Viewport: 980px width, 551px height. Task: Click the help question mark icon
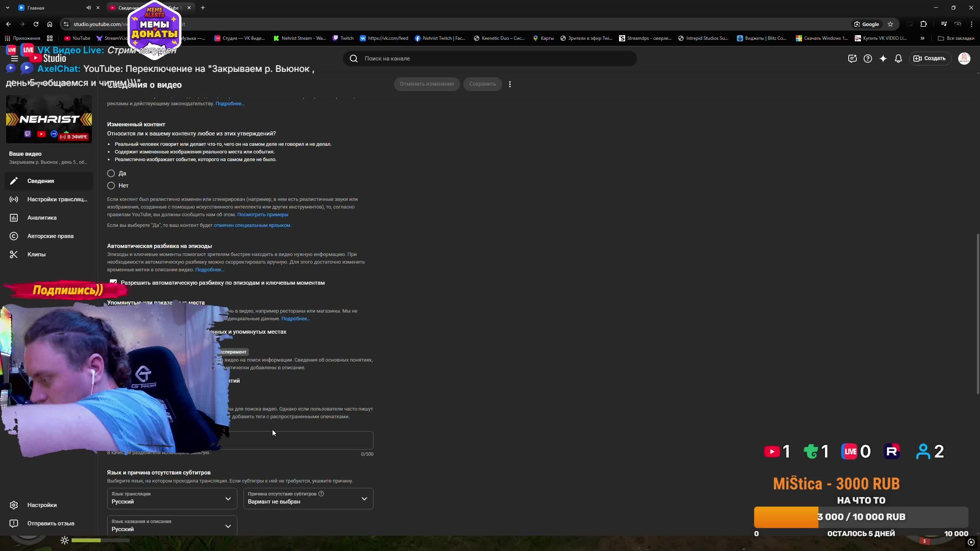point(867,59)
